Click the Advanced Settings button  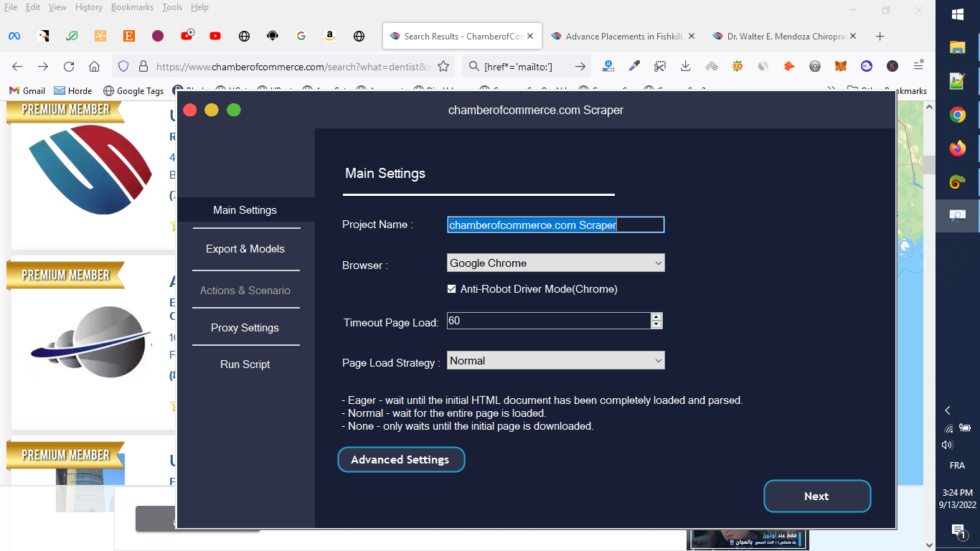tap(401, 460)
